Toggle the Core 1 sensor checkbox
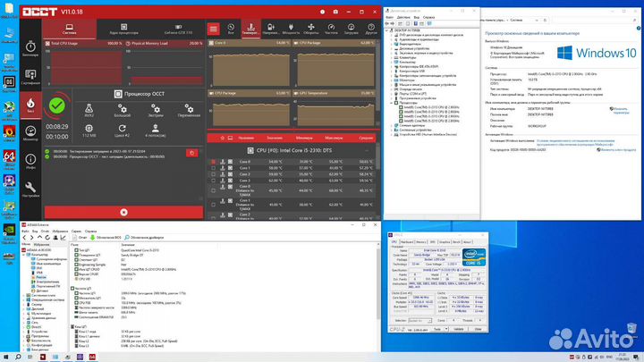The image size is (644, 362). 212,168
